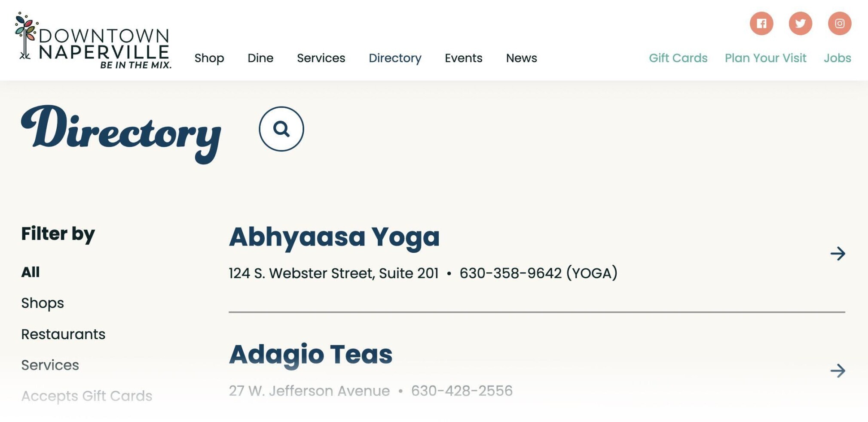Filter by Accepts Gift Cards
The height and width of the screenshot is (422, 868).
click(x=87, y=396)
